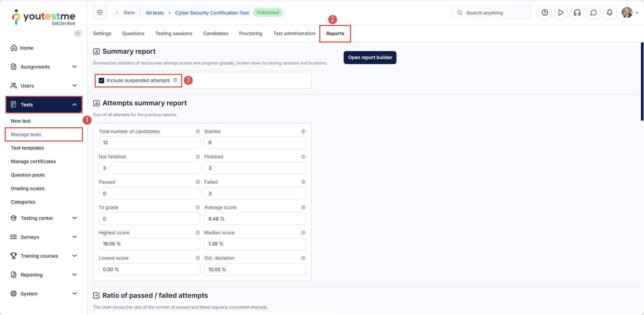Click info icon next to Include suspended attempts
This screenshot has width=644, height=315.
point(175,80)
